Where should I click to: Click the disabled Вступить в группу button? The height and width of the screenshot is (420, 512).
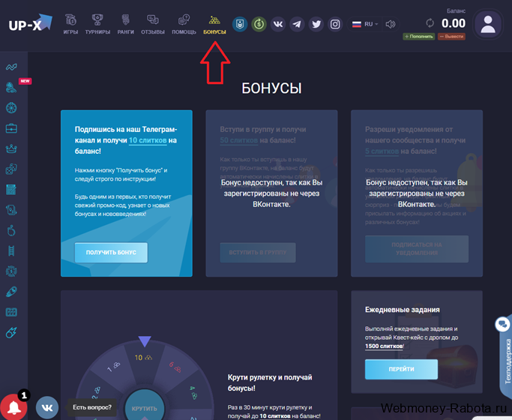point(258,253)
